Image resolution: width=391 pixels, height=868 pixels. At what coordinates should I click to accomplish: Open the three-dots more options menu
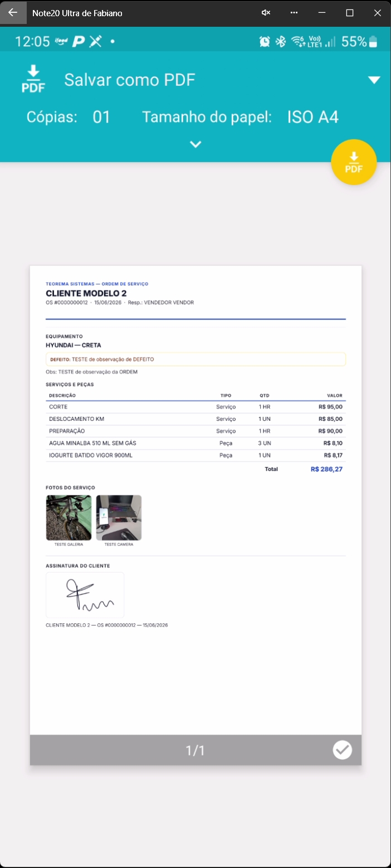point(294,13)
